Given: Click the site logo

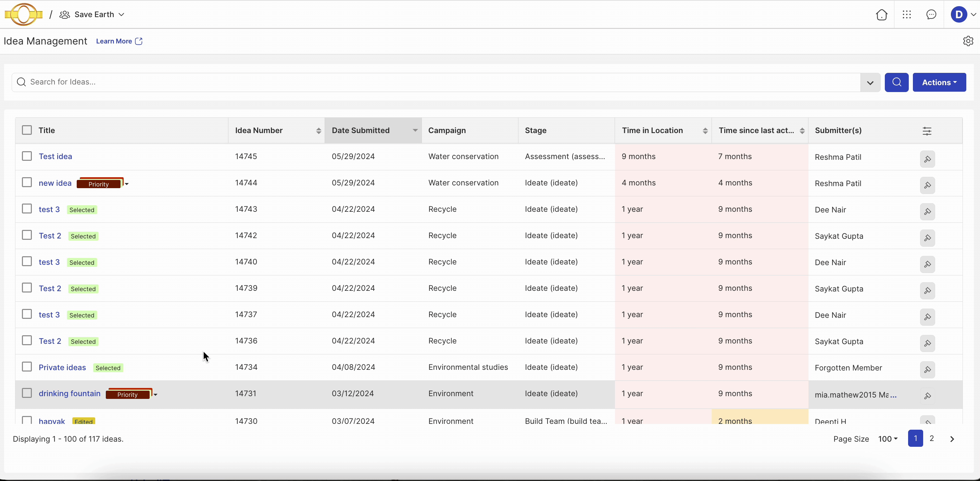Looking at the screenshot, I should pos(24,14).
